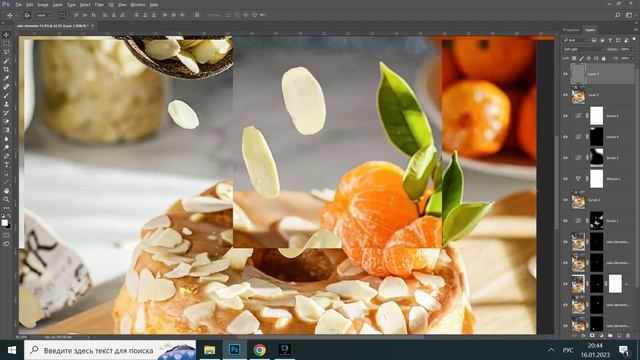The image size is (640, 360).
Task: Click the Curves 5 white mask thumbnail
Action: (x=596, y=116)
